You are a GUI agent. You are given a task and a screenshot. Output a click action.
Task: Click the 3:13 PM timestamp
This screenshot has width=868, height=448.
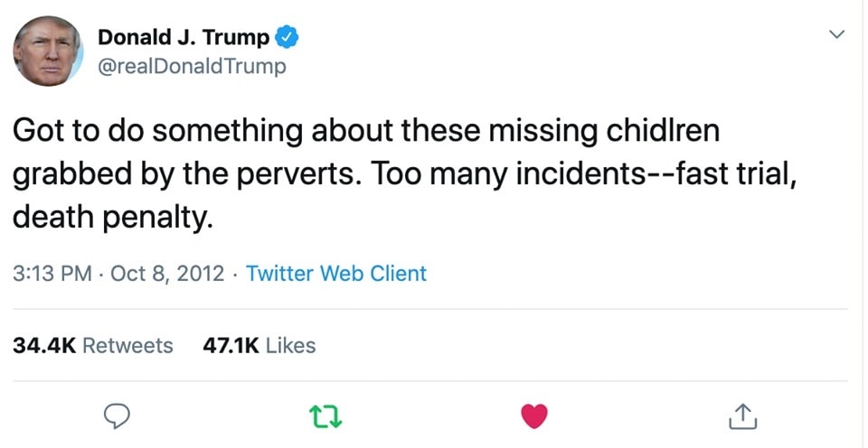(x=52, y=273)
